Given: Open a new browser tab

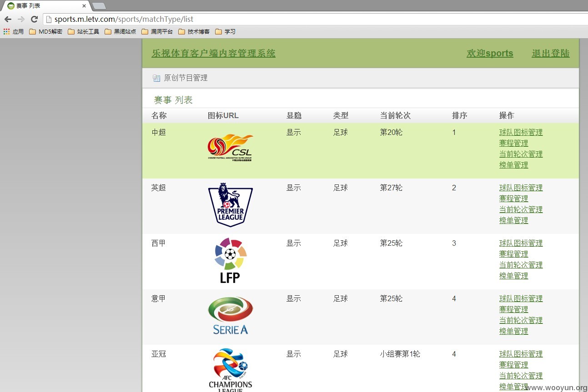Looking at the screenshot, I should pyautogui.click(x=99, y=6).
